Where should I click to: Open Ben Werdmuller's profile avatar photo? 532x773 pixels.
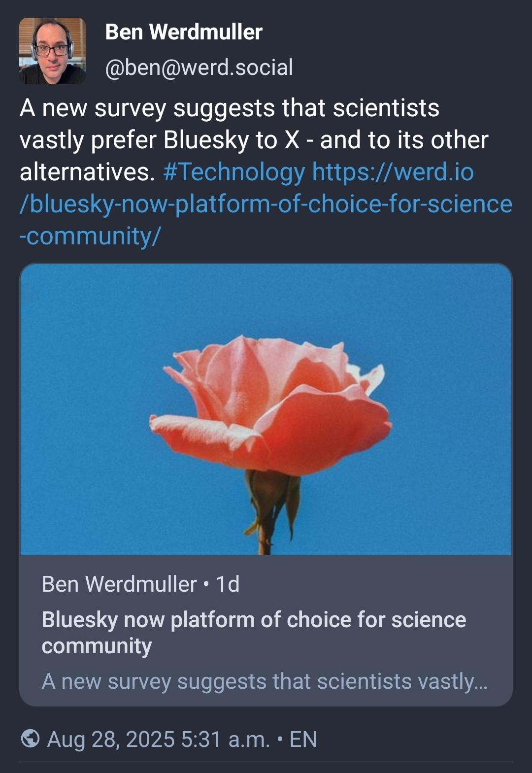(x=52, y=51)
